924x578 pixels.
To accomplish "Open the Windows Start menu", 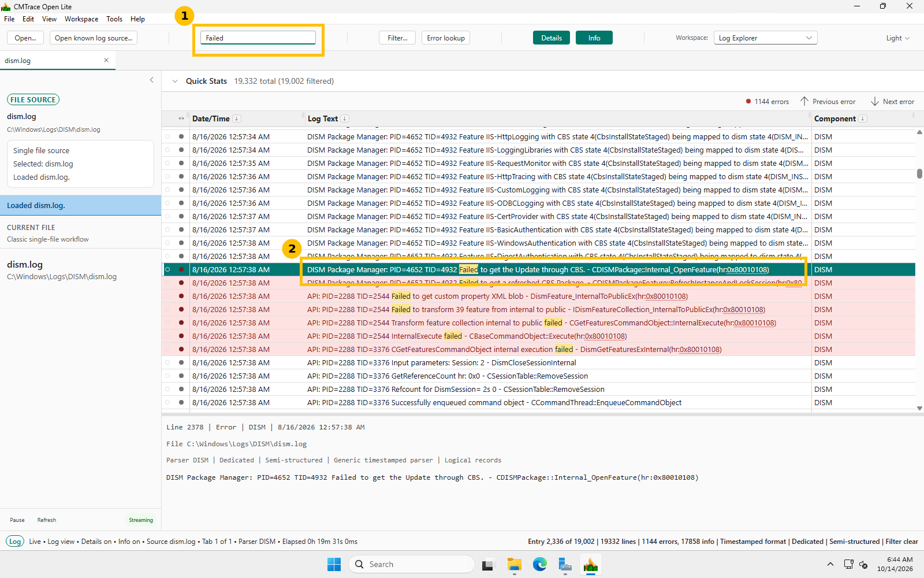I will pos(334,564).
